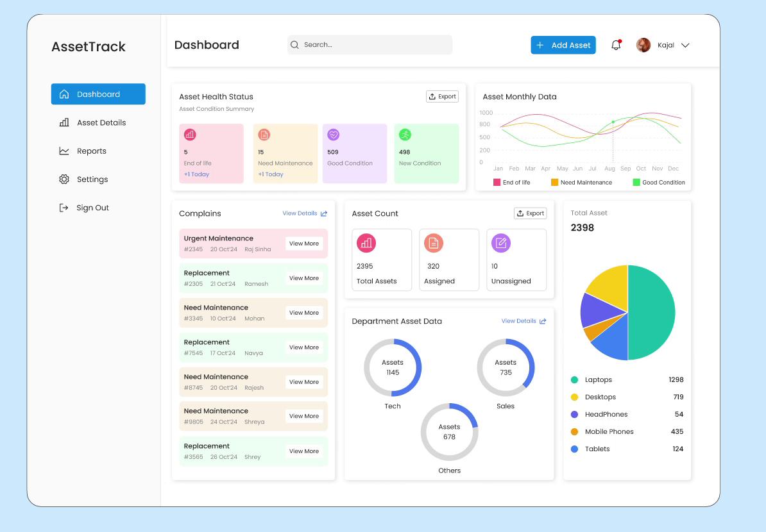766x532 pixels.
Task: Click the notification bell icon
Action: coord(616,45)
